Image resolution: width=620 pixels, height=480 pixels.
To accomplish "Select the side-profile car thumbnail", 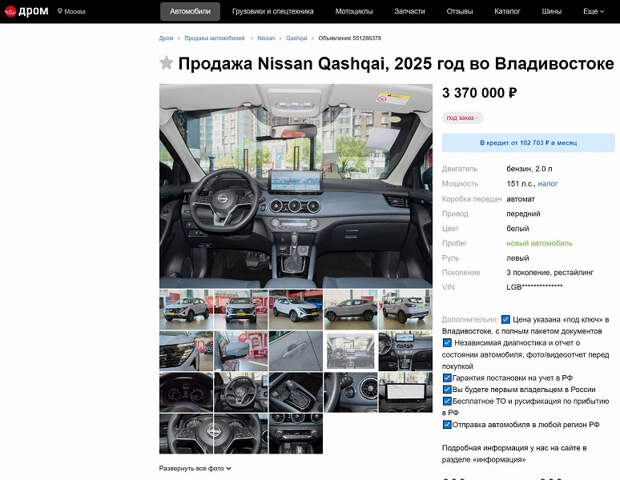I will [x=350, y=309].
